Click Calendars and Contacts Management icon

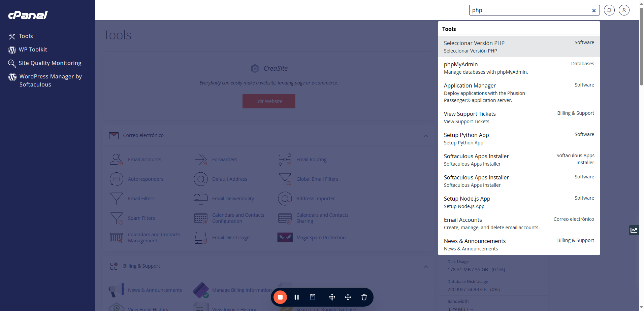[116, 238]
